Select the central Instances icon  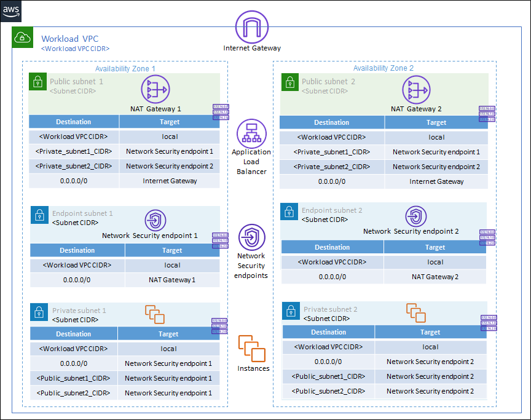click(x=252, y=349)
